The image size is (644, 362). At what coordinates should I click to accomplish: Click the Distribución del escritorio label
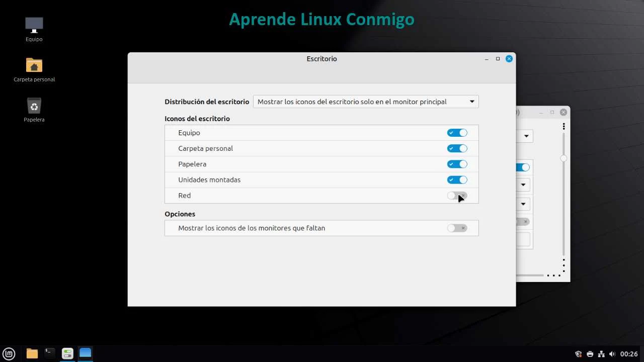[207, 102]
